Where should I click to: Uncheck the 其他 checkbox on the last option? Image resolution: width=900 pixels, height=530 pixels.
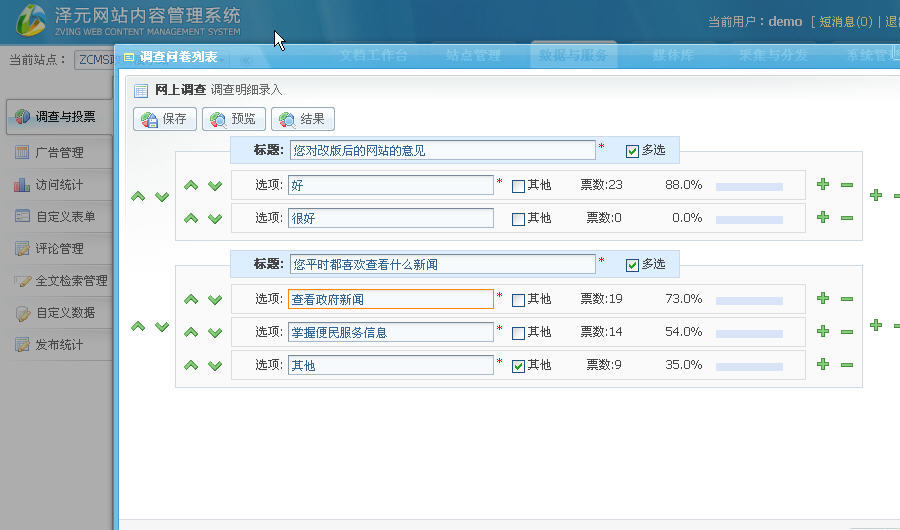(x=518, y=366)
